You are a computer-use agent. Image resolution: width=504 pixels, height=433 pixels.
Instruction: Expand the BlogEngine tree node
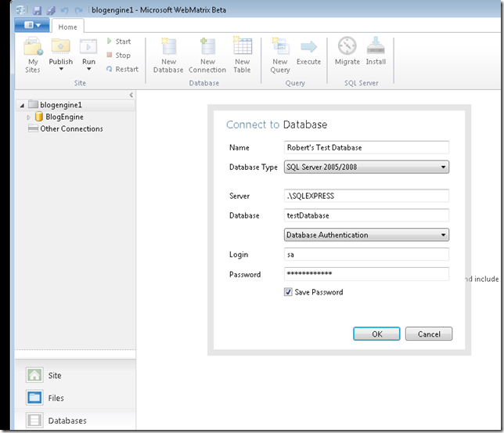[x=29, y=117]
